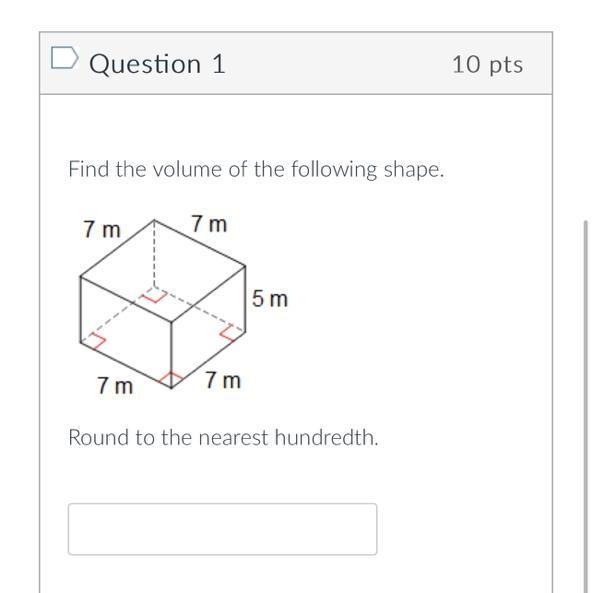592x593 pixels.
Task: Click the vertical scrollbar on the right
Action: (586, 407)
